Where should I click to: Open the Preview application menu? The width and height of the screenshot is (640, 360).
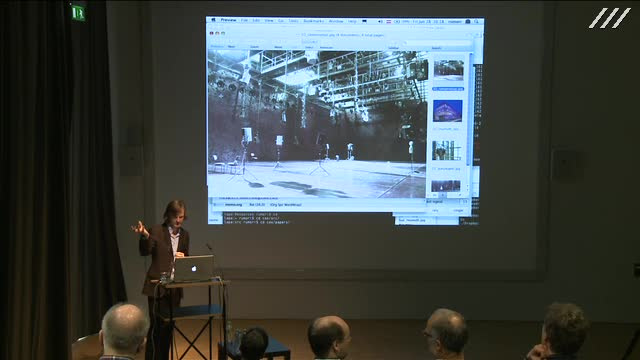tap(229, 20)
